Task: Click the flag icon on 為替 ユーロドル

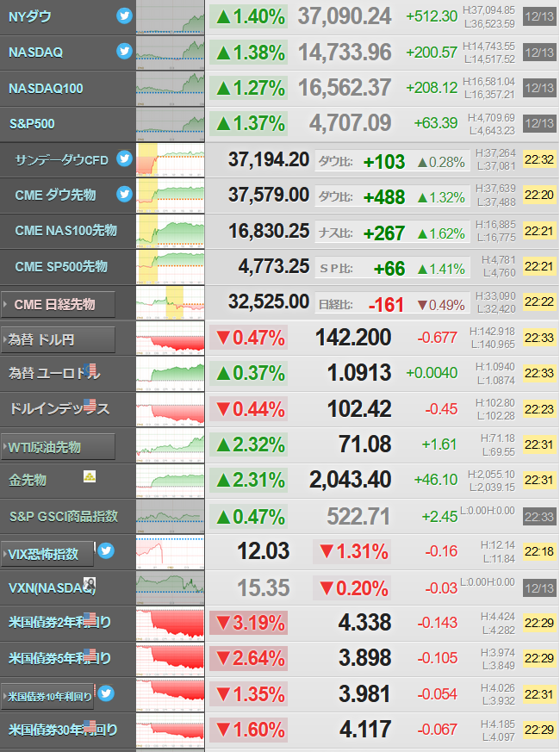Action: pos(90,370)
